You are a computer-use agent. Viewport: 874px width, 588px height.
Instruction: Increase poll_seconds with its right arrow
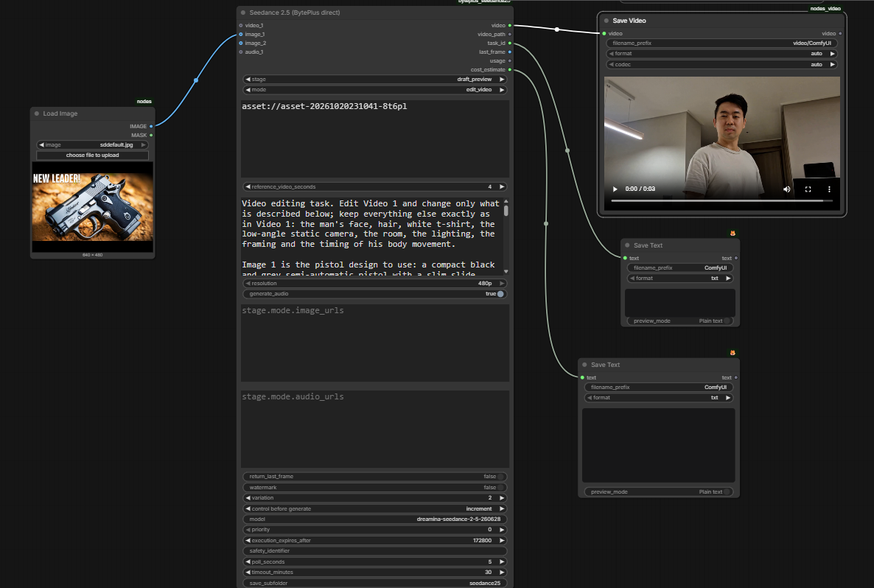502,561
